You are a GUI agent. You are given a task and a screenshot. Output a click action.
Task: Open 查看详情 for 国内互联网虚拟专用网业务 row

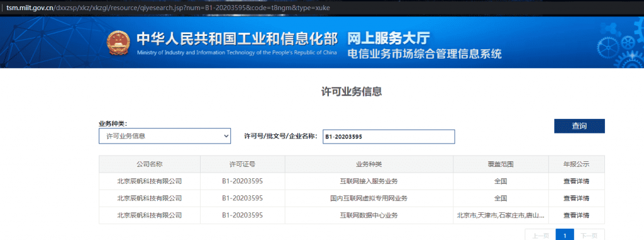[576, 198]
